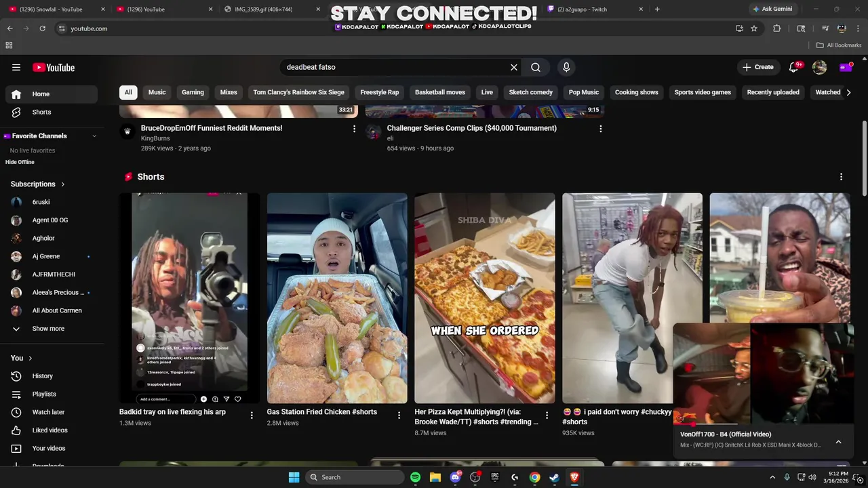Open the Shorts shelf options menu
The width and height of the screenshot is (868, 488).
click(x=841, y=177)
